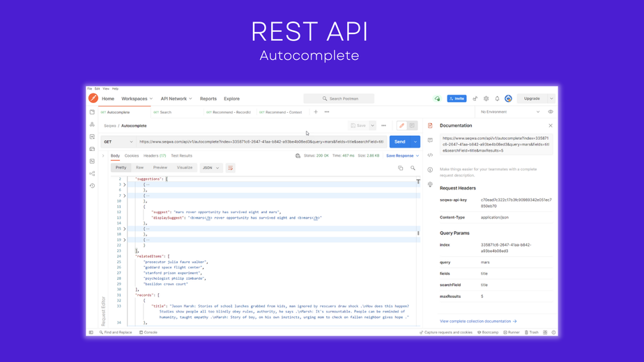Image resolution: width=644 pixels, height=362 pixels.
Task: Click the satellite capture icon in header
Action: (x=475, y=98)
